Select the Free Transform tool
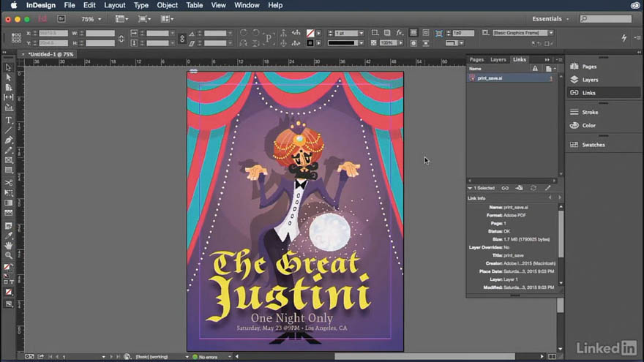The width and height of the screenshot is (644, 362). (x=8, y=192)
